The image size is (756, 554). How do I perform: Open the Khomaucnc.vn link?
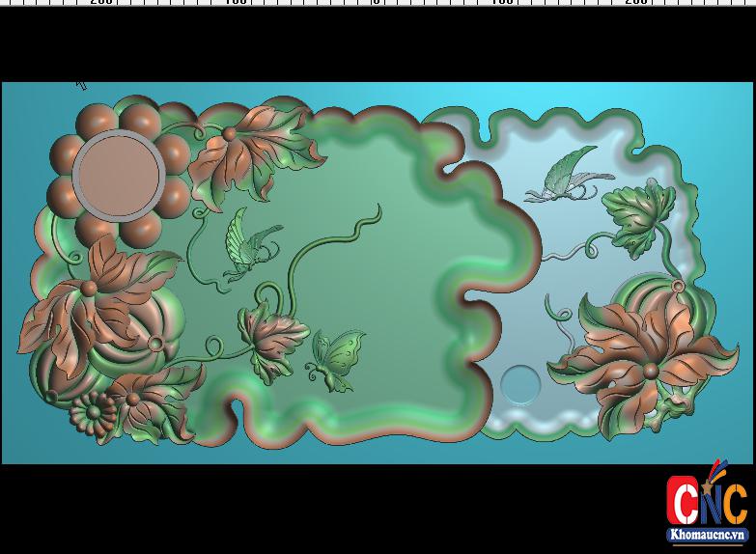pyautogui.click(x=707, y=534)
